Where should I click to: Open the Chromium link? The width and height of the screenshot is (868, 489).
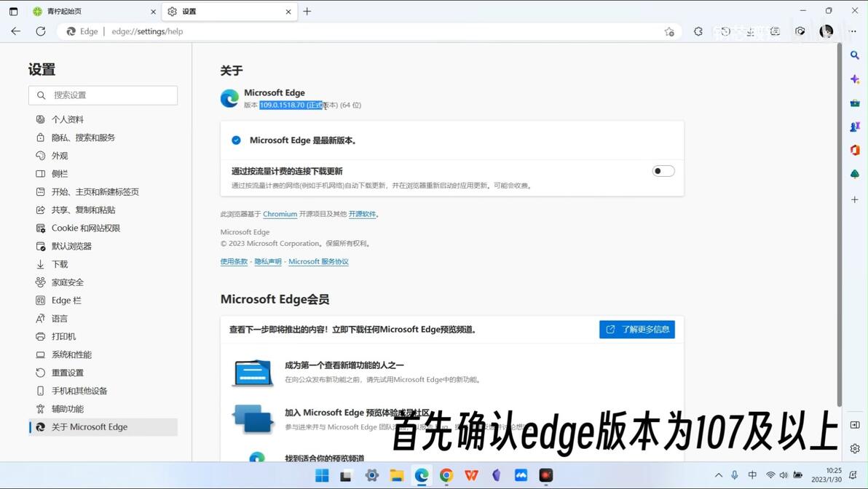[280, 214]
